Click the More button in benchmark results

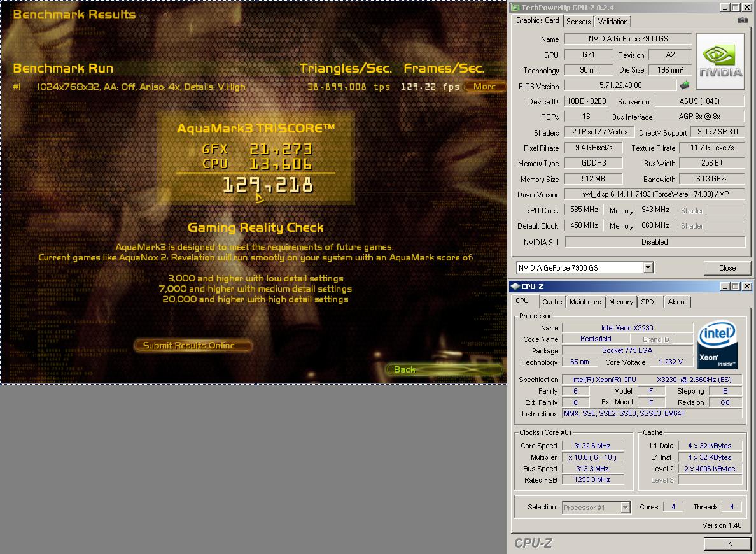(x=484, y=87)
